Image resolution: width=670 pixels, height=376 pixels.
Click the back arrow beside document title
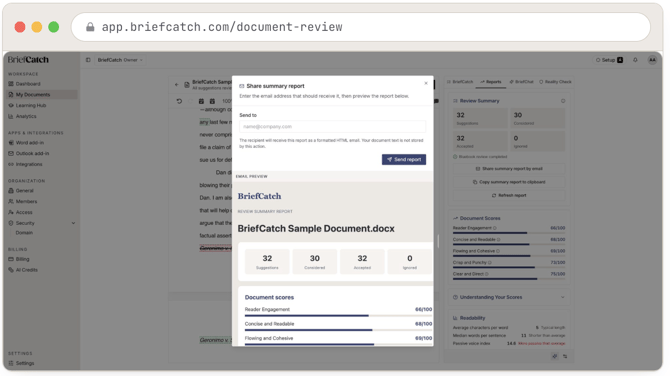pyautogui.click(x=176, y=85)
